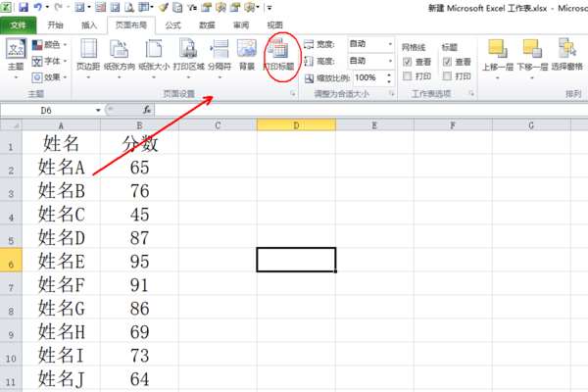Select column D header
588x392 pixels.
pos(296,125)
